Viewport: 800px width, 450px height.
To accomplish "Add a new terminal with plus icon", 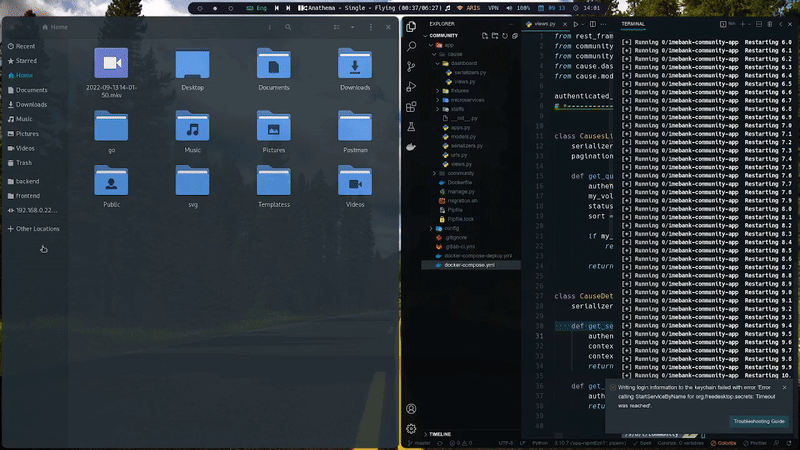I will point(743,24).
